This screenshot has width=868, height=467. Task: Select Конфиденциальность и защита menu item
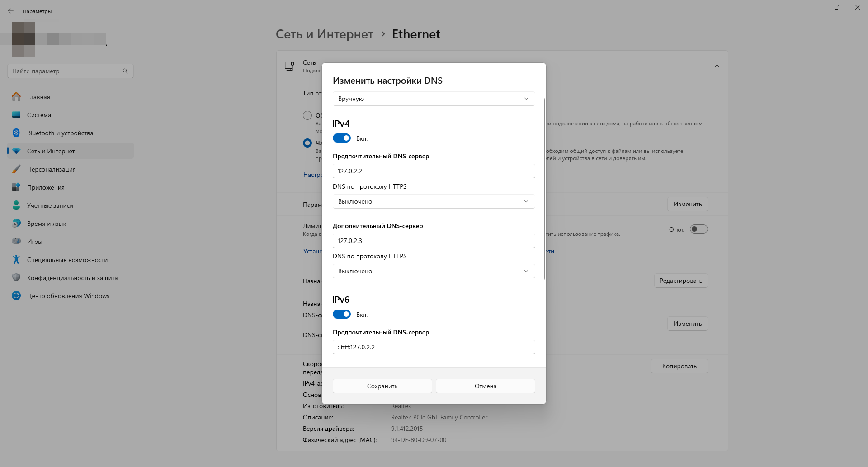coord(72,278)
